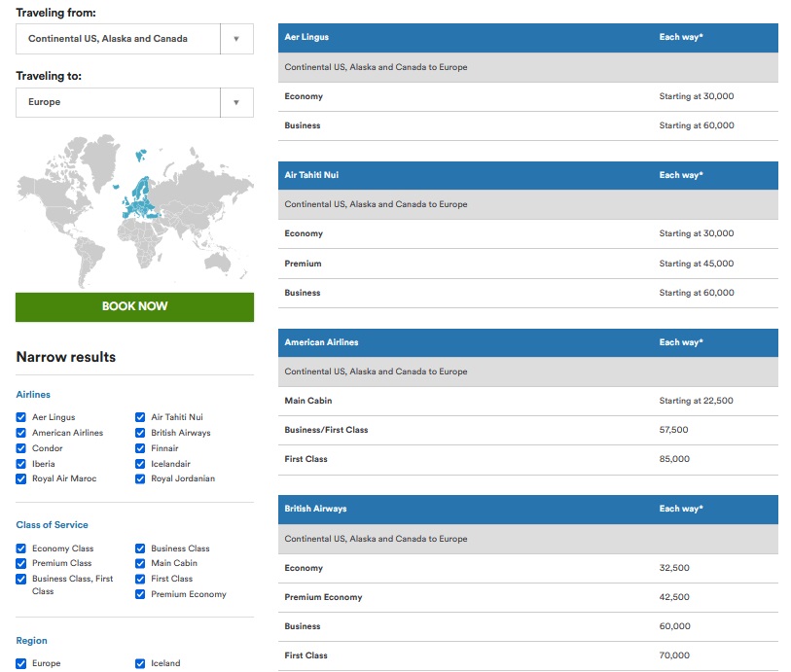Toggle the Premium Economy checkbox

point(141,594)
